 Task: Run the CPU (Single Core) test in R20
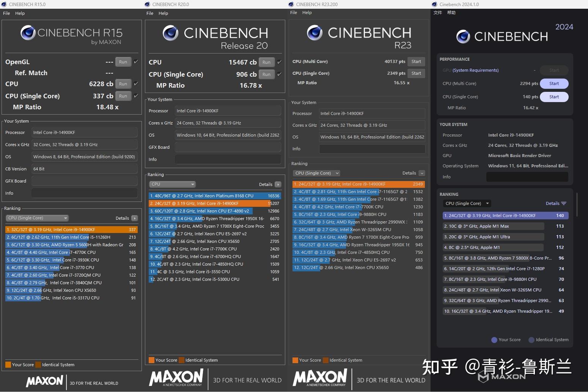pyautogui.click(x=267, y=74)
